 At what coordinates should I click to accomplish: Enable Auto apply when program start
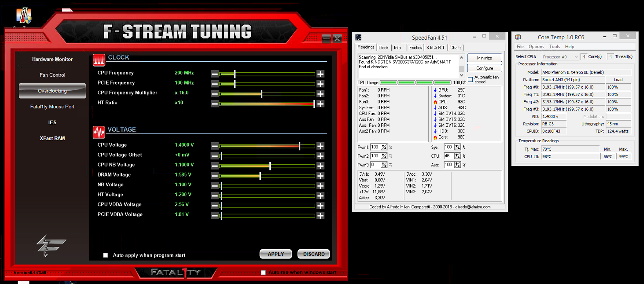pyautogui.click(x=105, y=255)
